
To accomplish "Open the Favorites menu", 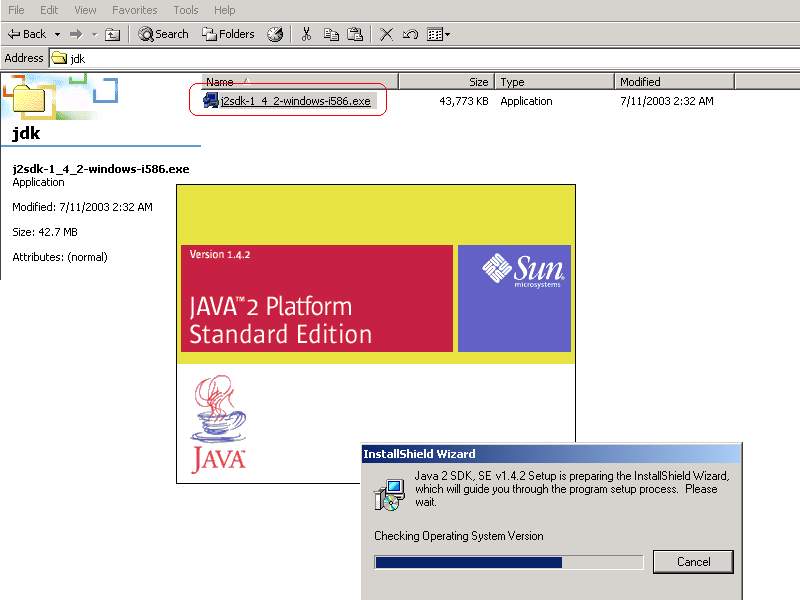I will click(x=134, y=10).
